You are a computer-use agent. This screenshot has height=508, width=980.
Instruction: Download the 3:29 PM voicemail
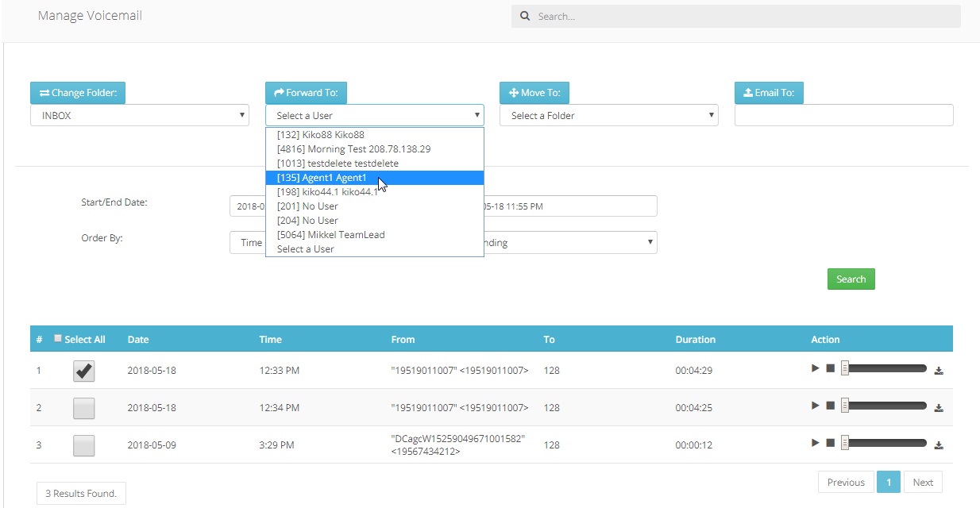click(939, 445)
